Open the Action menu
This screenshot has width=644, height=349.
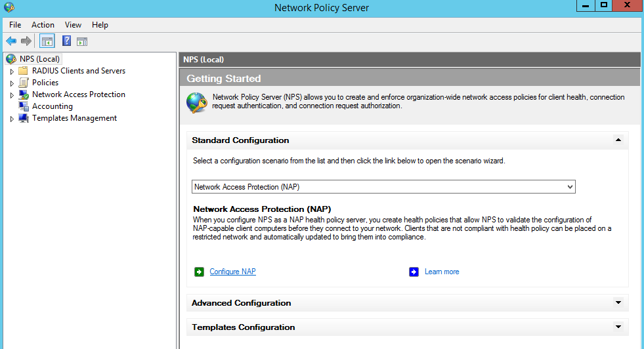point(43,25)
